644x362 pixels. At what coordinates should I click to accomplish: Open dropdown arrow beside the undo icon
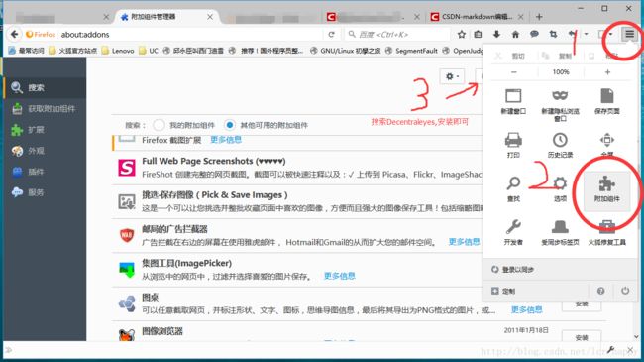(x=587, y=34)
